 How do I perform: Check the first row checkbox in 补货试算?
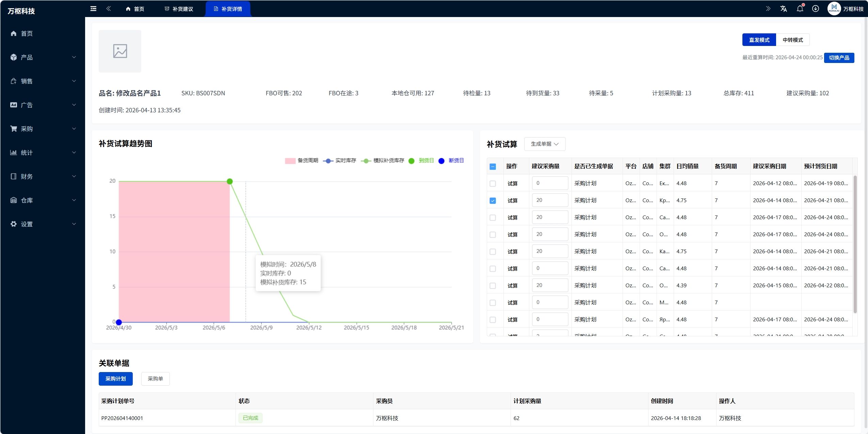[493, 183]
